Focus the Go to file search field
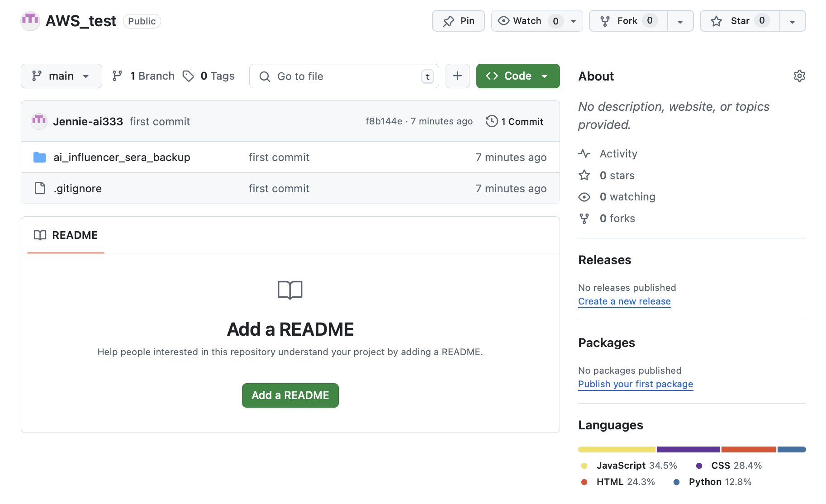The width and height of the screenshot is (826, 504). click(344, 76)
